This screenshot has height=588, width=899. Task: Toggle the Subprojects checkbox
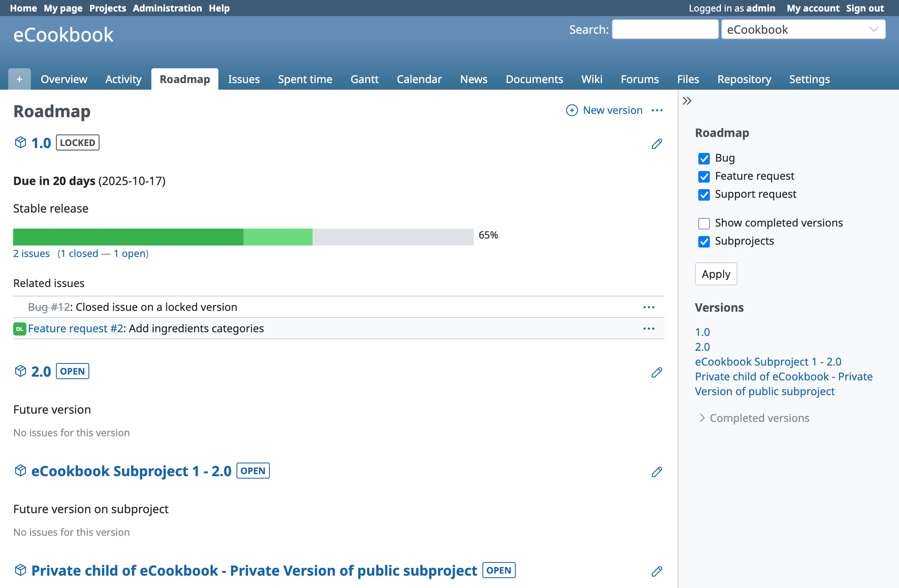704,241
